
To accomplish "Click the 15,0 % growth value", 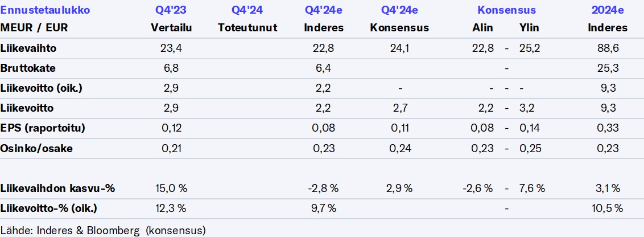I will click(x=170, y=188).
